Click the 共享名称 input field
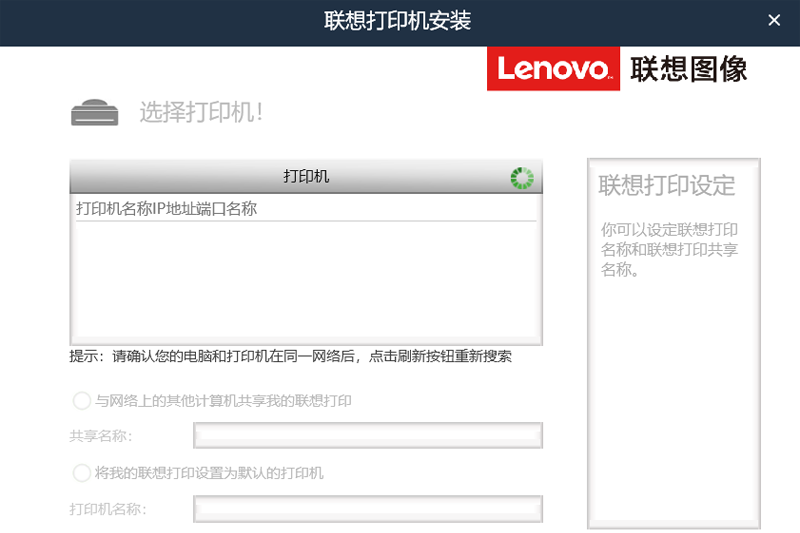Screen dimensions: 800x533 coord(368,436)
